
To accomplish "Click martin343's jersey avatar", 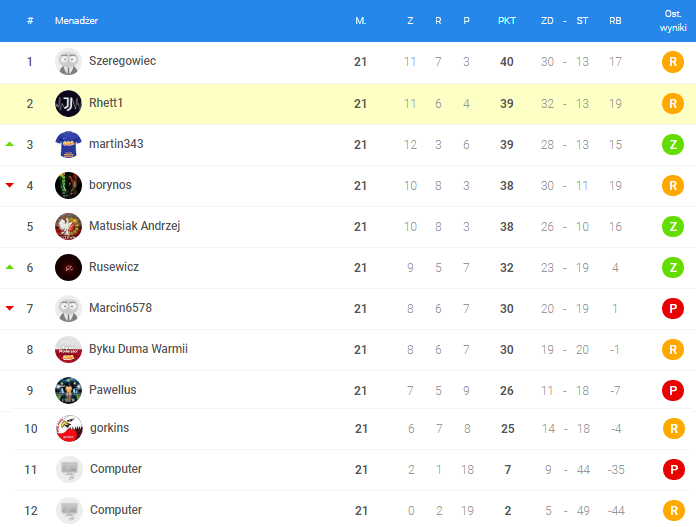I will pos(68,144).
